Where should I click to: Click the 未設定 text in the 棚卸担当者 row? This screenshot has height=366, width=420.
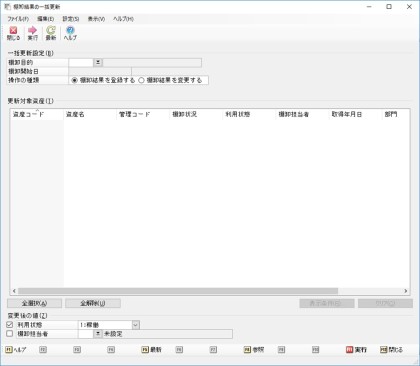tap(113, 334)
